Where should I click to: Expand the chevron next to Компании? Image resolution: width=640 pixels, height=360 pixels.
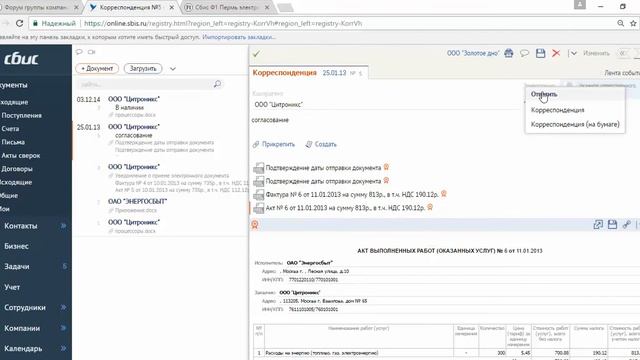coord(64,328)
